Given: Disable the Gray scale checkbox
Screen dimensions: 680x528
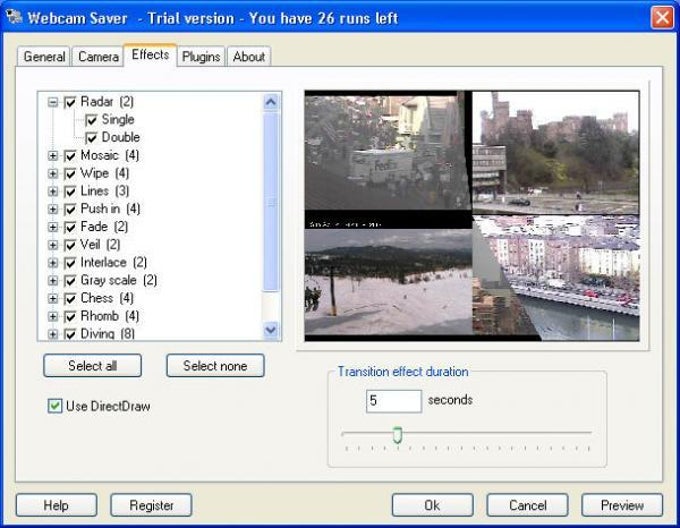Looking at the screenshot, I should [70, 280].
